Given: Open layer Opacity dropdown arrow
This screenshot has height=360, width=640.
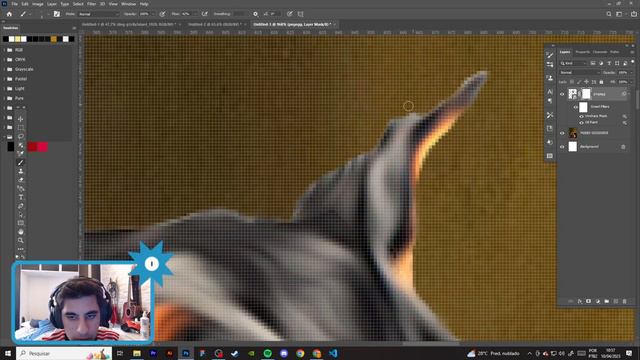Looking at the screenshot, I should [631, 73].
